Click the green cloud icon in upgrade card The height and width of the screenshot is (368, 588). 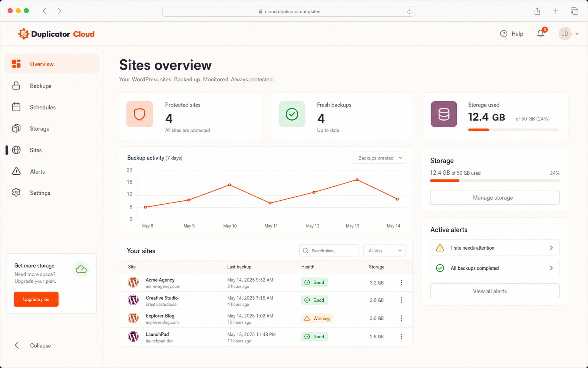pos(81,269)
